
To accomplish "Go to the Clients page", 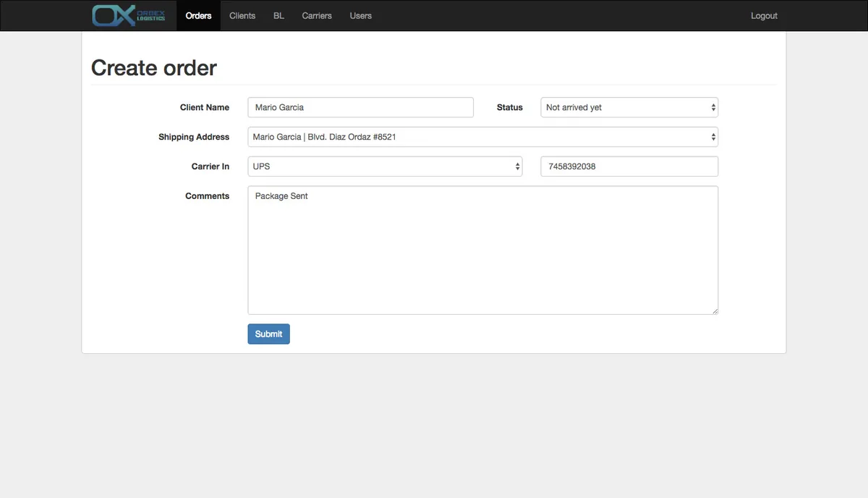I will coord(242,15).
